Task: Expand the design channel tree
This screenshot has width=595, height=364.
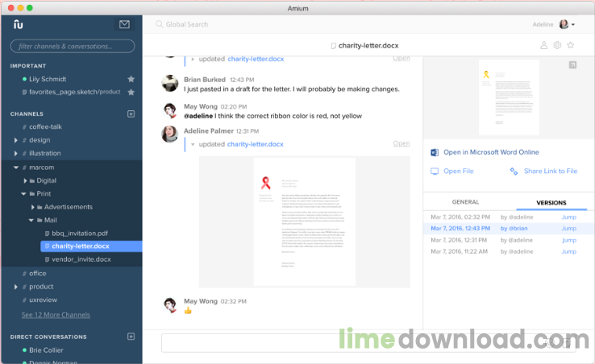Action: (15, 140)
